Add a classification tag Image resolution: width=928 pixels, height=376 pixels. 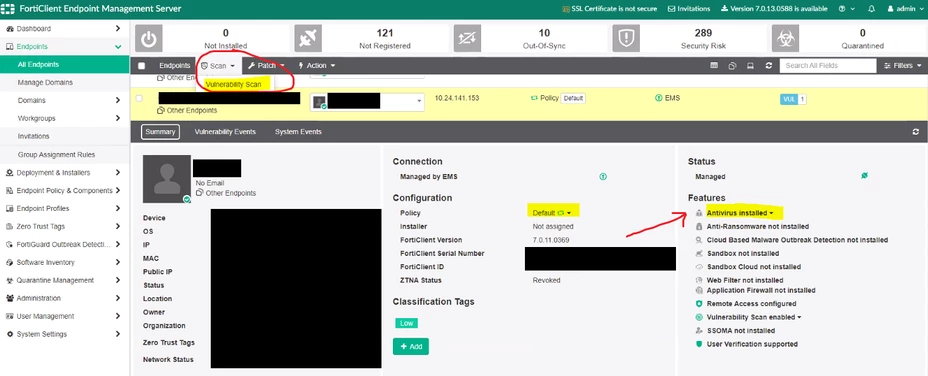pos(411,346)
